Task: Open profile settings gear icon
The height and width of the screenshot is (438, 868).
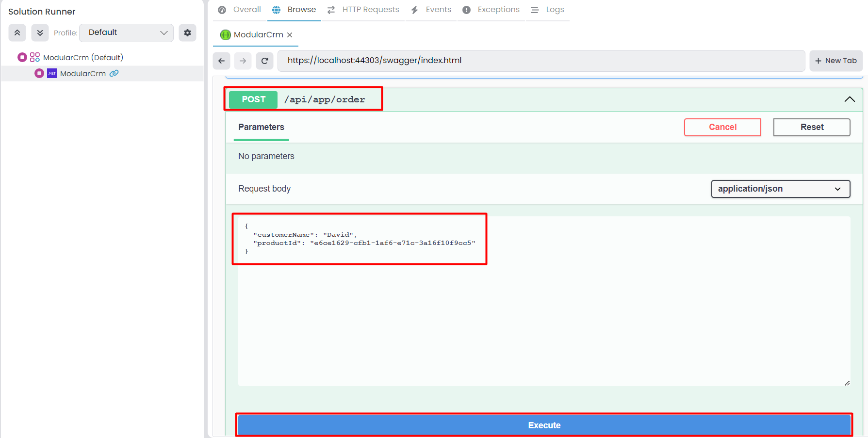Action: [187, 33]
